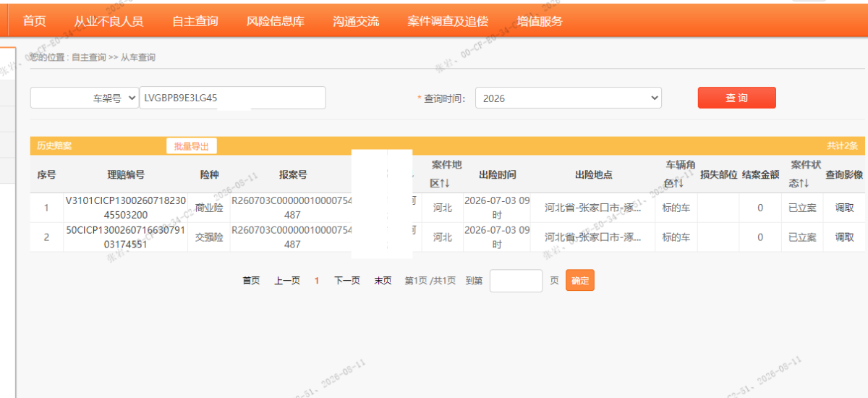This screenshot has height=398, width=868.
Task: Open the 首页 menu tab
Action: click(34, 21)
